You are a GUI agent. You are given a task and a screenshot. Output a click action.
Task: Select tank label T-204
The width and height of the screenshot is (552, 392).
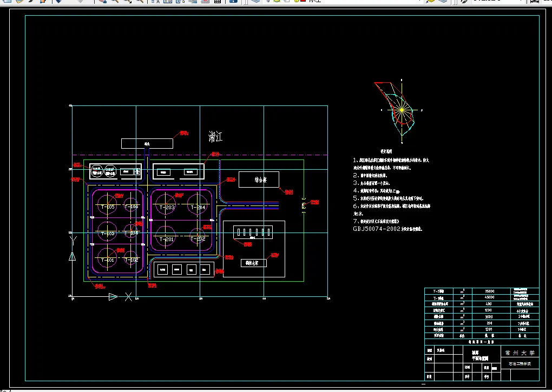click(198, 208)
